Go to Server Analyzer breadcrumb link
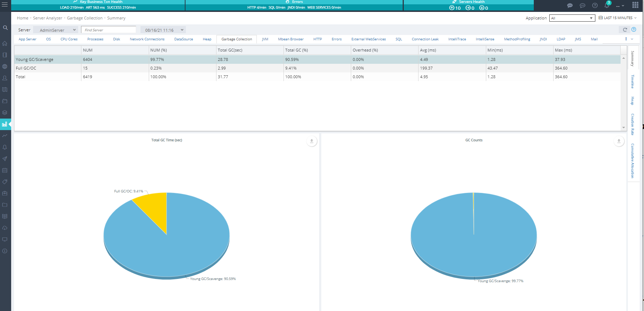This screenshot has height=311, width=644. coord(48,18)
